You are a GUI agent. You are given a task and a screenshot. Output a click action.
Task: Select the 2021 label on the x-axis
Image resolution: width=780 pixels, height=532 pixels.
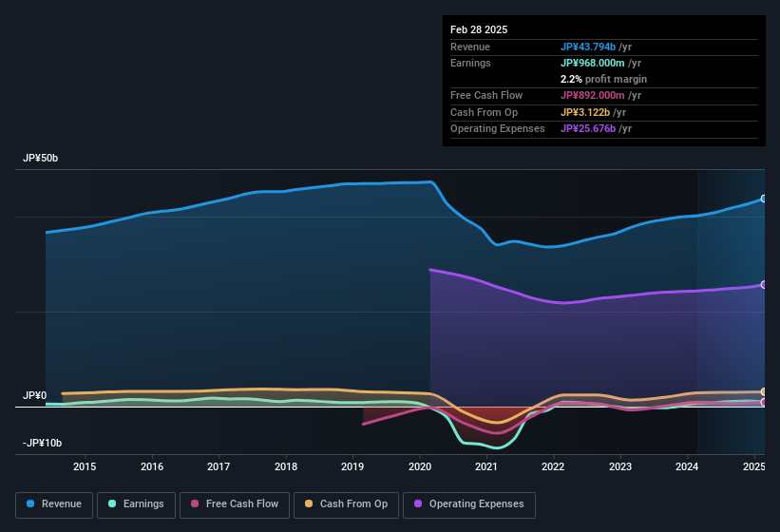click(486, 466)
